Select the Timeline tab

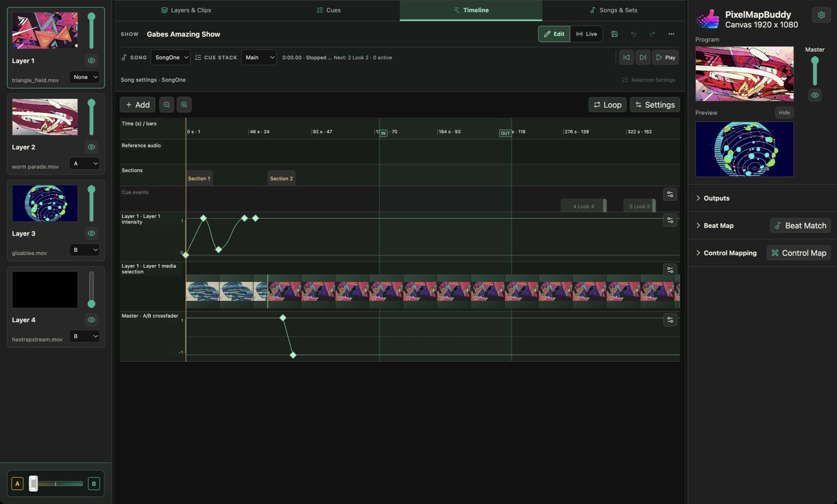point(471,10)
